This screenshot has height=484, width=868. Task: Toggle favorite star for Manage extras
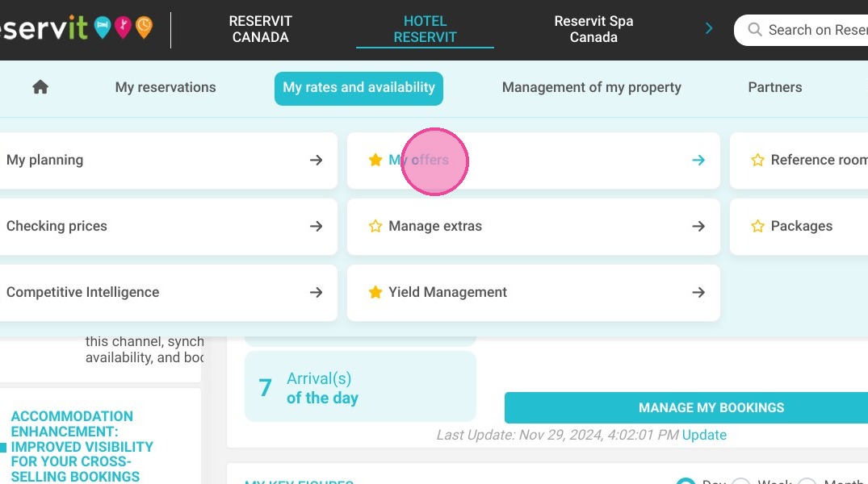coord(375,226)
